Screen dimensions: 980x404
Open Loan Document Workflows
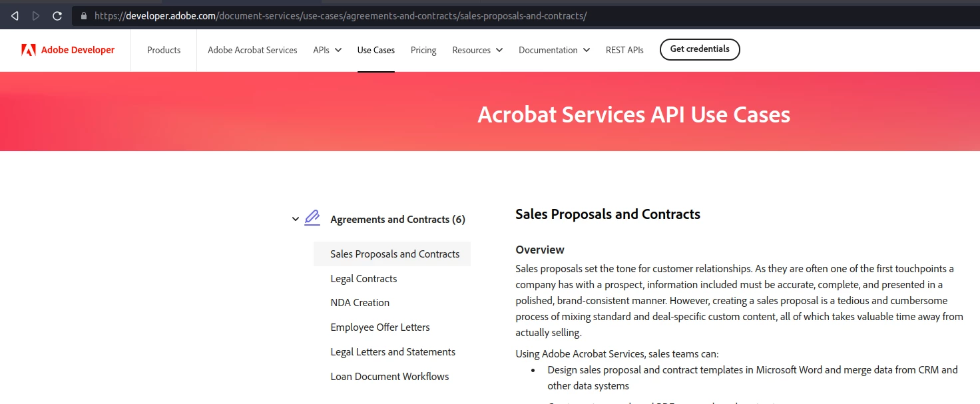[389, 377]
